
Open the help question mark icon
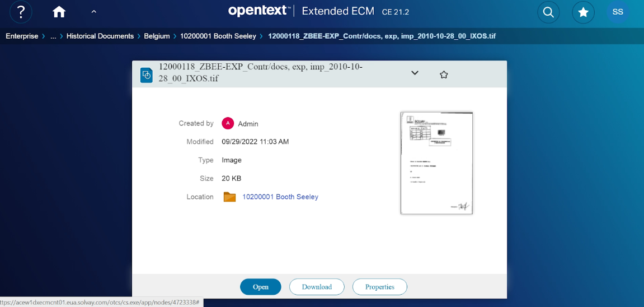click(21, 12)
